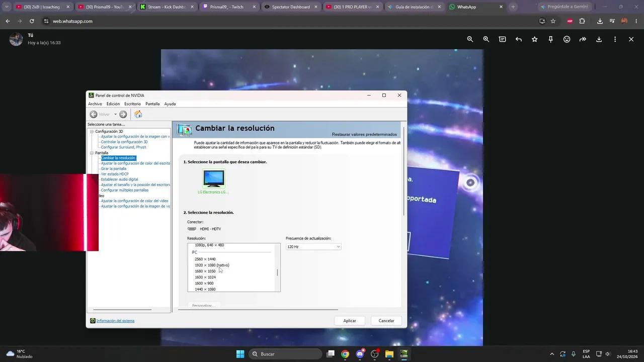Open the Escritorio menu
644x362 pixels.
(x=132, y=104)
